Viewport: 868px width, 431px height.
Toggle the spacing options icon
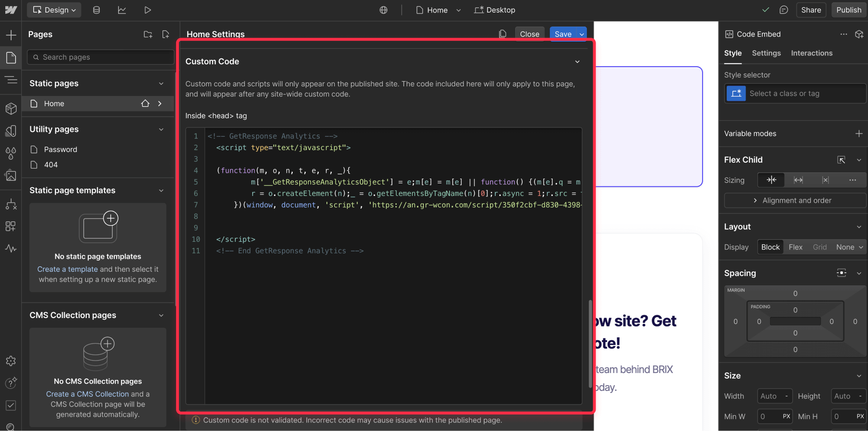coord(841,273)
